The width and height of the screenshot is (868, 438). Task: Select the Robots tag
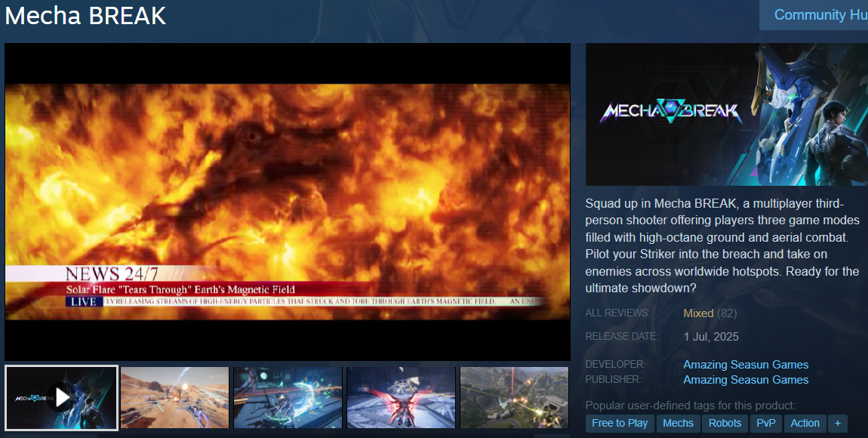pos(725,423)
